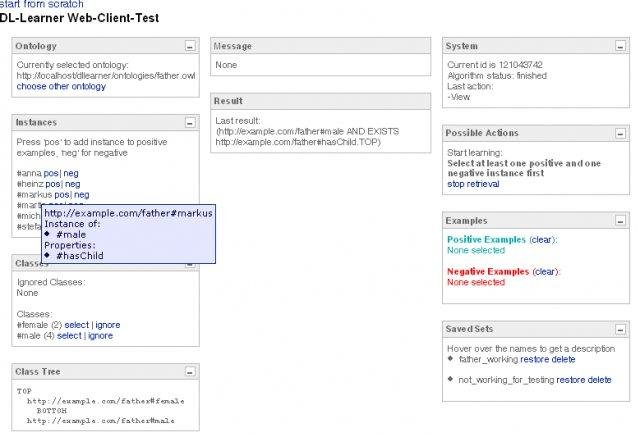This screenshot has width=640, height=437.
Task: Collapse the Class Tree panel minus button
Action: tap(190, 372)
